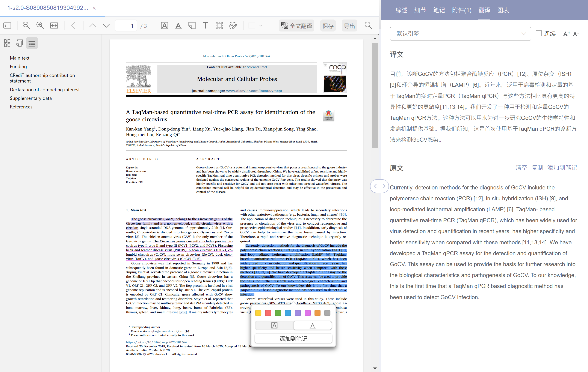This screenshot has width=588, height=372.
Task: Zoom out of the PDF page
Action: (x=26, y=25)
